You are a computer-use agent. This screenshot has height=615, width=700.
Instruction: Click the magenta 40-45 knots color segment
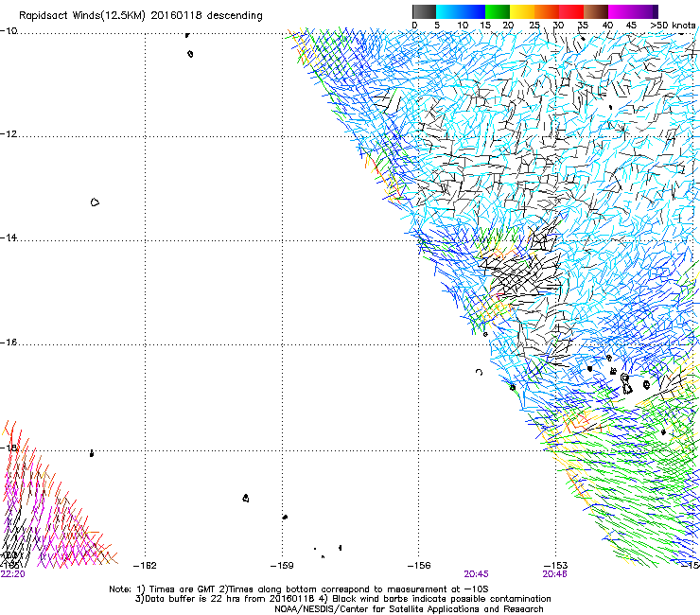pos(621,11)
